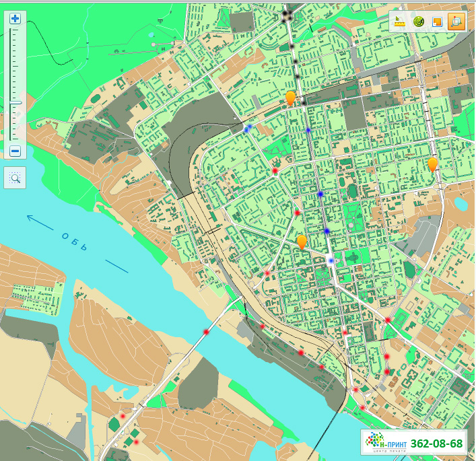Click the black marker at the top edge

click(x=286, y=12)
